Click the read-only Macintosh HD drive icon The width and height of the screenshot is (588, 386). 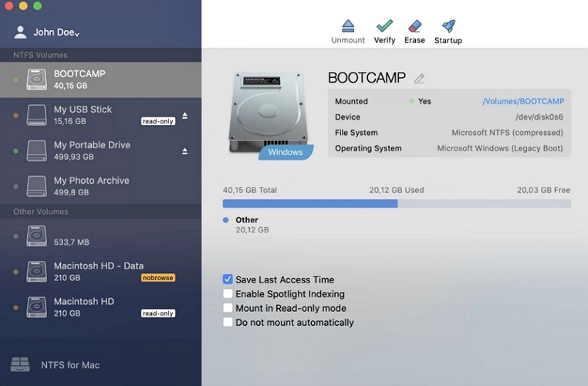click(x=37, y=307)
